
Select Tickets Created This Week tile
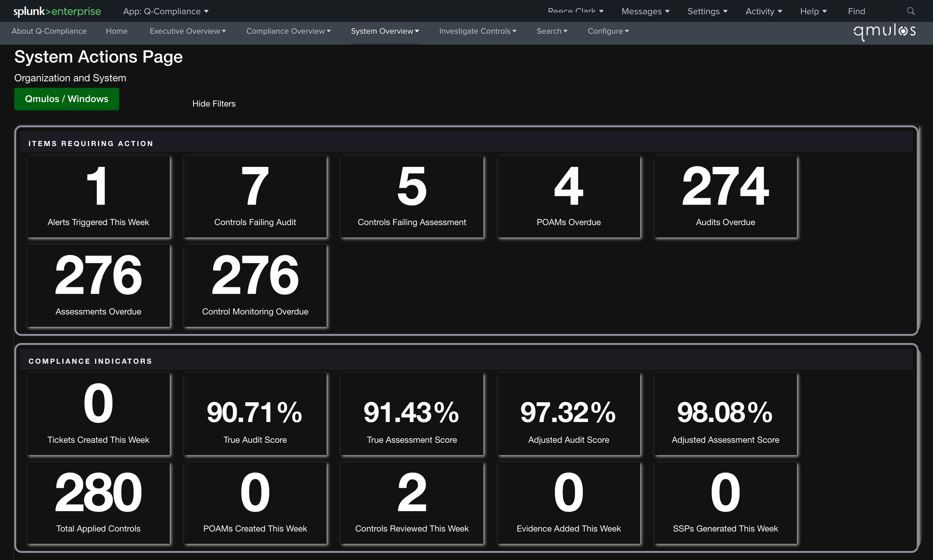coord(98,414)
